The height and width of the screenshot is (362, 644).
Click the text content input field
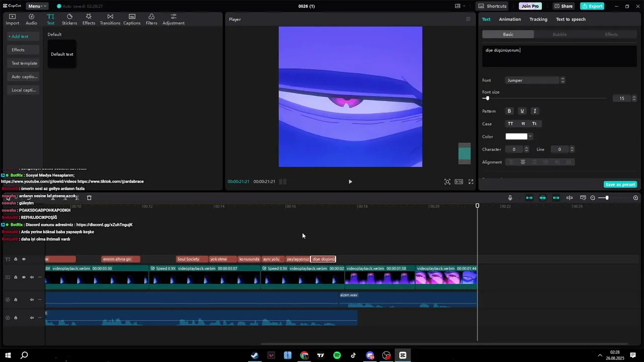tap(559, 56)
